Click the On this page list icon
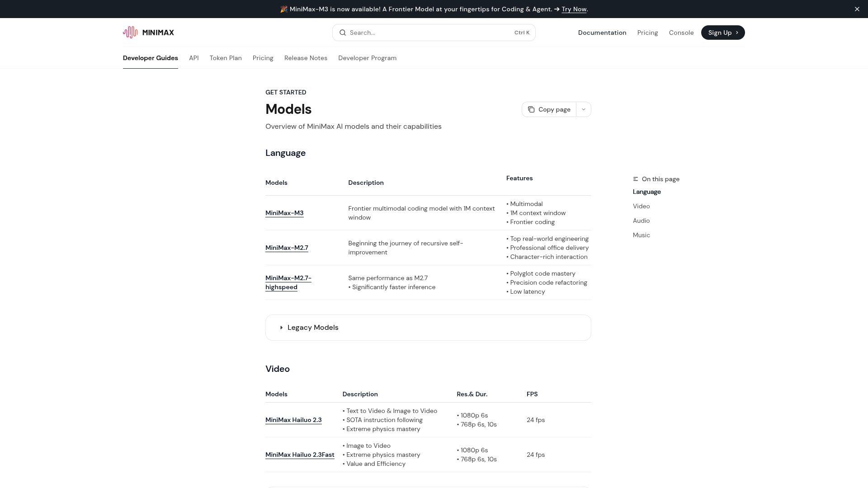The image size is (868, 488). coord(636,179)
